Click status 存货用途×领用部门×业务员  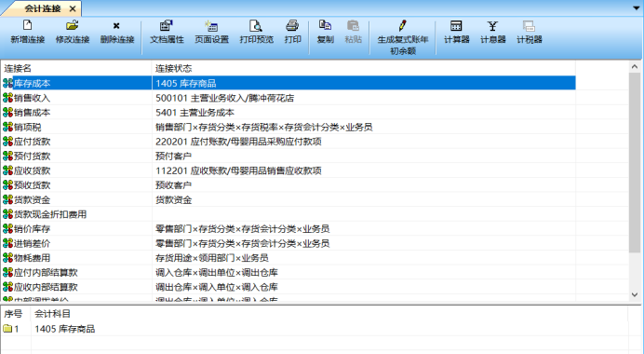(x=212, y=258)
